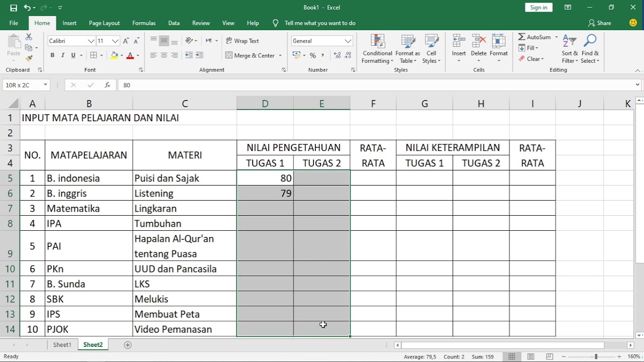
Task: Open the General number format dropdown
Action: tap(348, 41)
